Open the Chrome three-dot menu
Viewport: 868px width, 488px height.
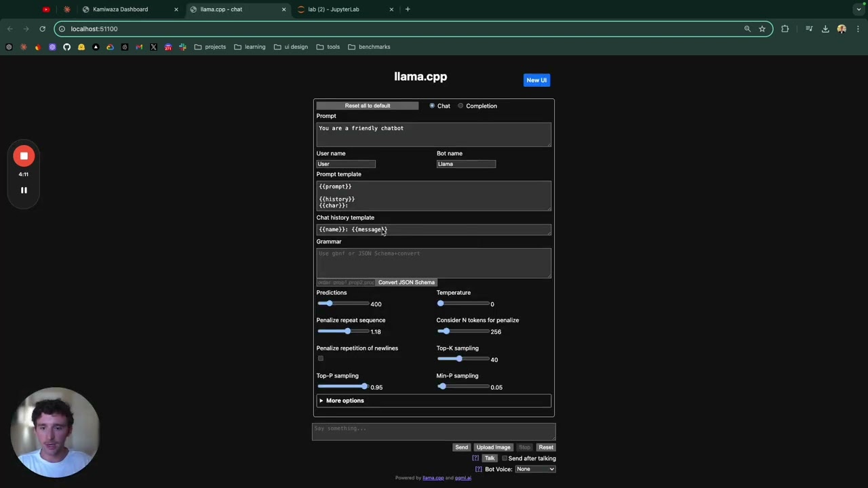[858, 28]
